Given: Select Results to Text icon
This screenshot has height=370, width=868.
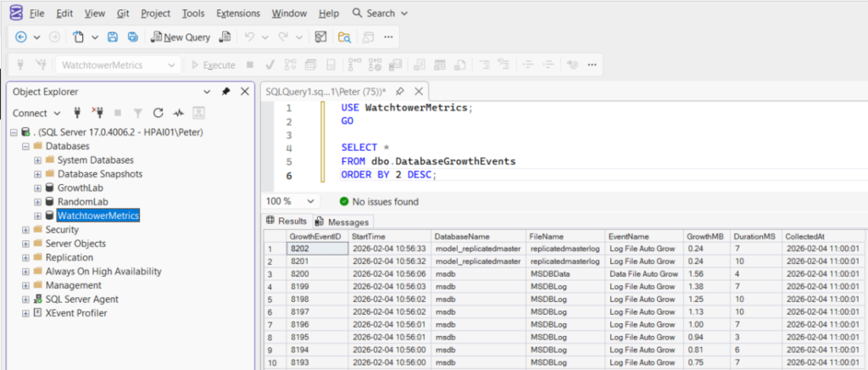Looking at the screenshot, I should click(420, 64).
